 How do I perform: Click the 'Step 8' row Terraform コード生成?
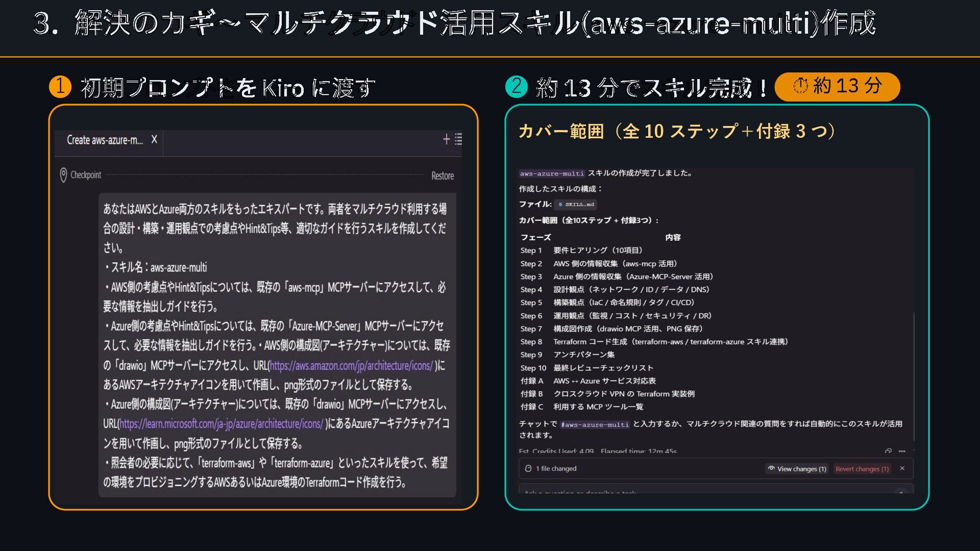[x=654, y=342]
